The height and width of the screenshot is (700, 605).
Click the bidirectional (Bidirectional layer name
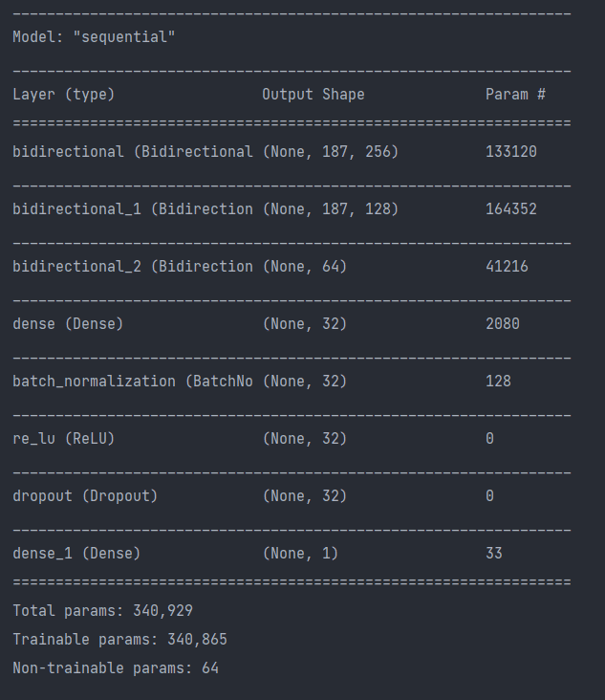(x=133, y=152)
